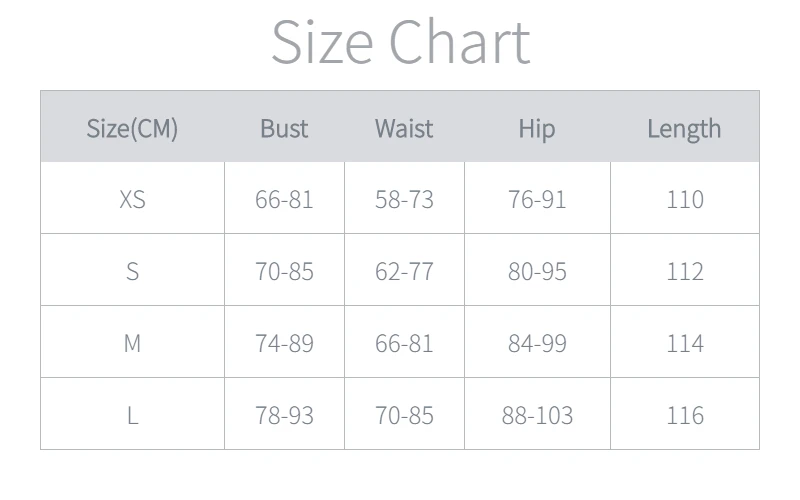The image size is (800, 500).
Task: Select the Hip column header
Action: (537, 130)
